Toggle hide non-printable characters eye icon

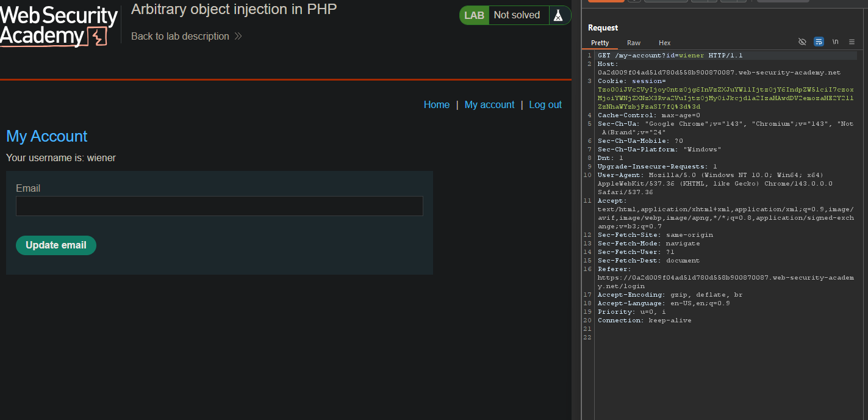[x=802, y=42]
